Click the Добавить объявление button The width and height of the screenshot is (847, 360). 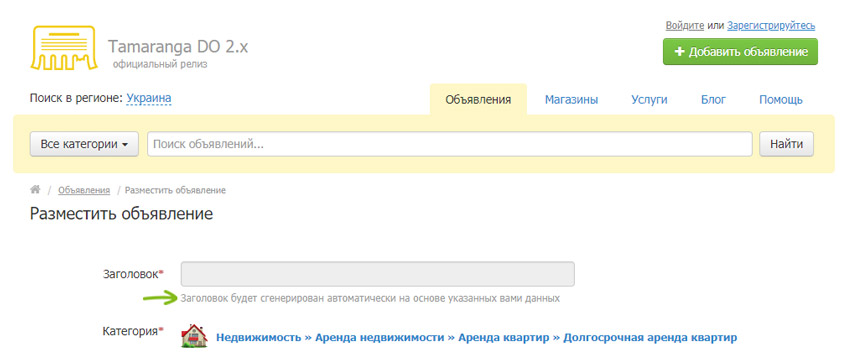(740, 52)
